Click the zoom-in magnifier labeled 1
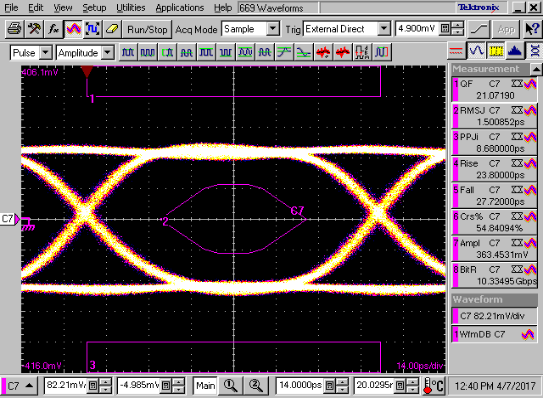Viewport: 544px width, 399px height. pos(230,385)
